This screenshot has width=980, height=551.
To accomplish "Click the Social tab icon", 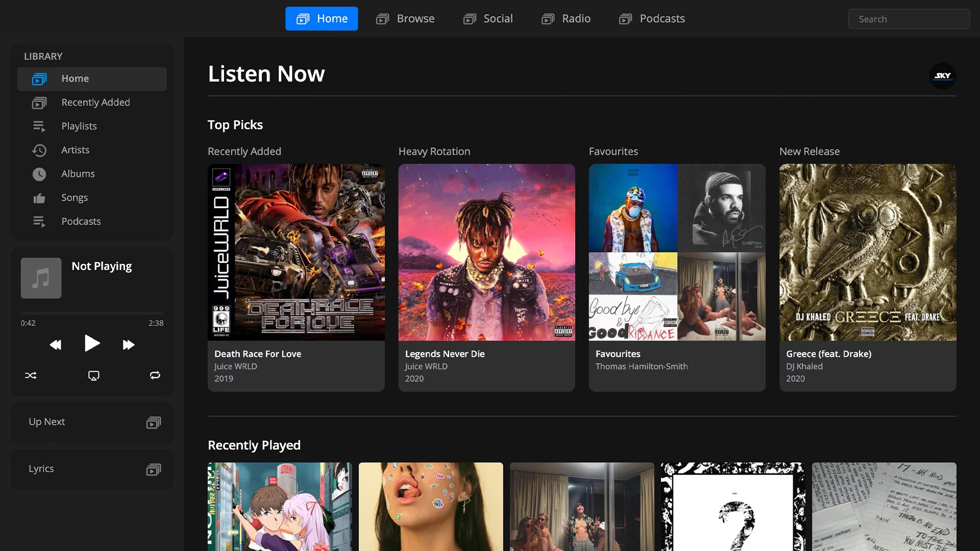I will 470,19.
